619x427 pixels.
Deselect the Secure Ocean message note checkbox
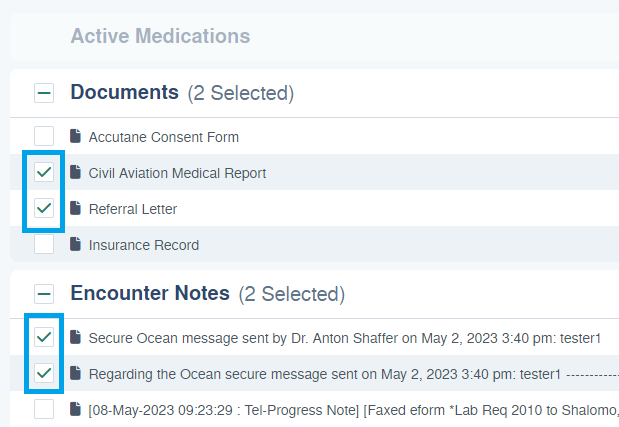(44, 337)
